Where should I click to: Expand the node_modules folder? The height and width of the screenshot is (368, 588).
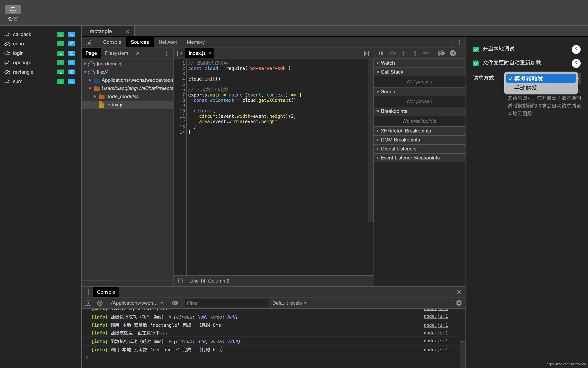pyautogui.click(x=95, y=97)
